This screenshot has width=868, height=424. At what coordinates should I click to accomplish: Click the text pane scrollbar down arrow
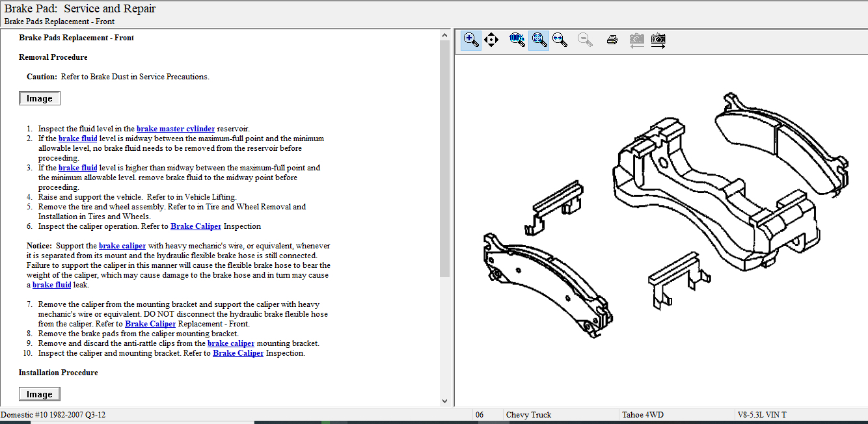pos(445,401)
